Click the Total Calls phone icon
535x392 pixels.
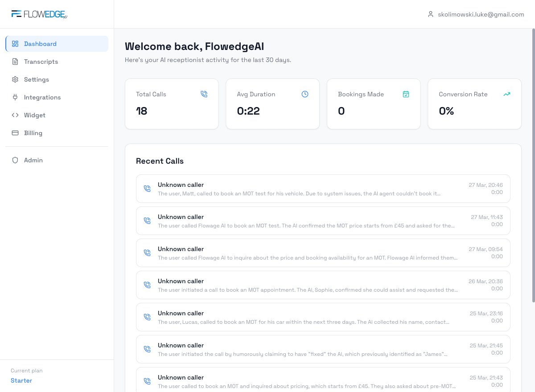click(204, 94)
